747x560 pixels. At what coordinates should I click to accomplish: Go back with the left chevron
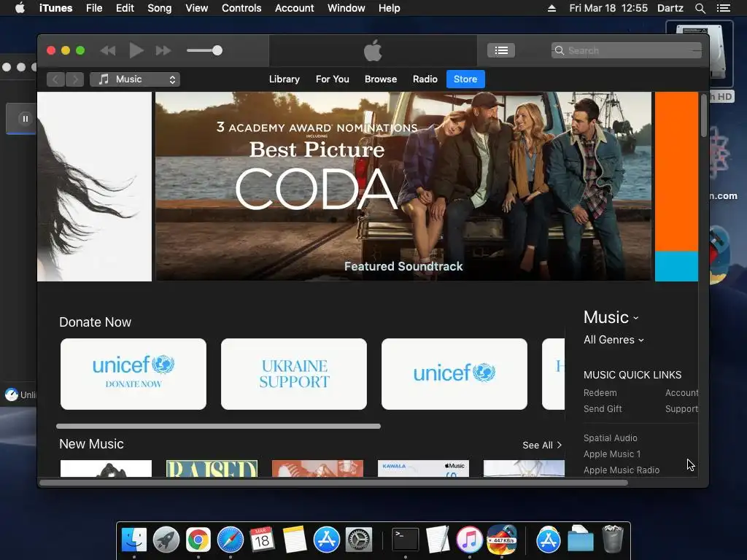click(55, 79)
